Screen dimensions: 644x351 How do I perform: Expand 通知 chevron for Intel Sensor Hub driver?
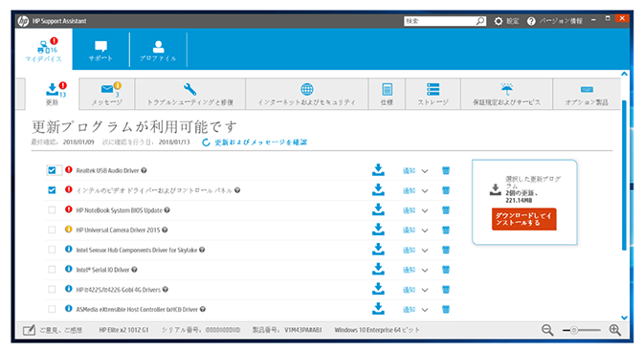425,251
